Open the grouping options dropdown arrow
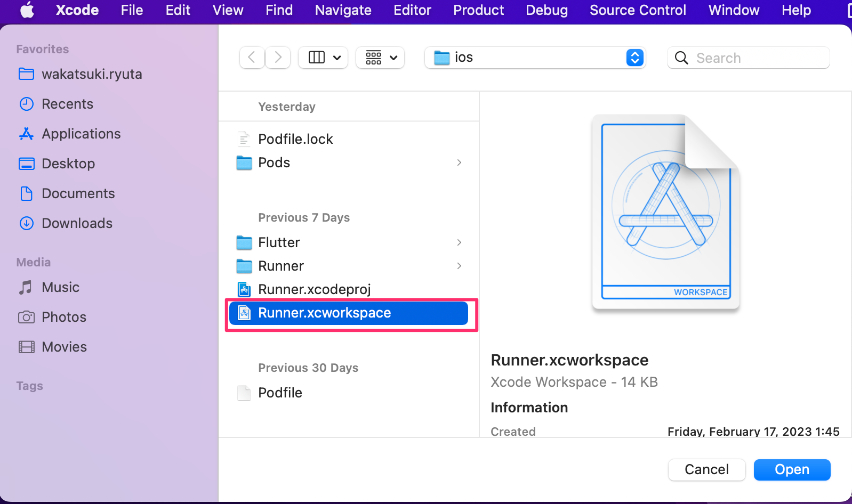 point(393,58)
